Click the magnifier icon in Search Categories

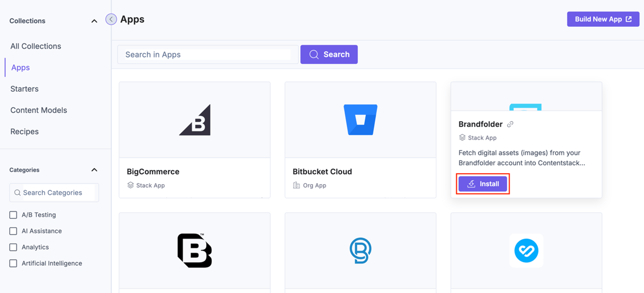[17, 193]
